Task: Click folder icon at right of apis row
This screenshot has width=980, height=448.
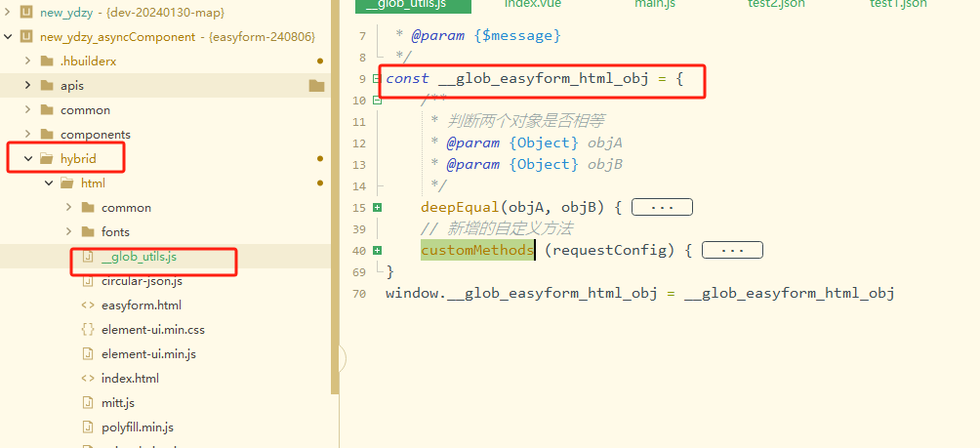Action: coord(316,86)
